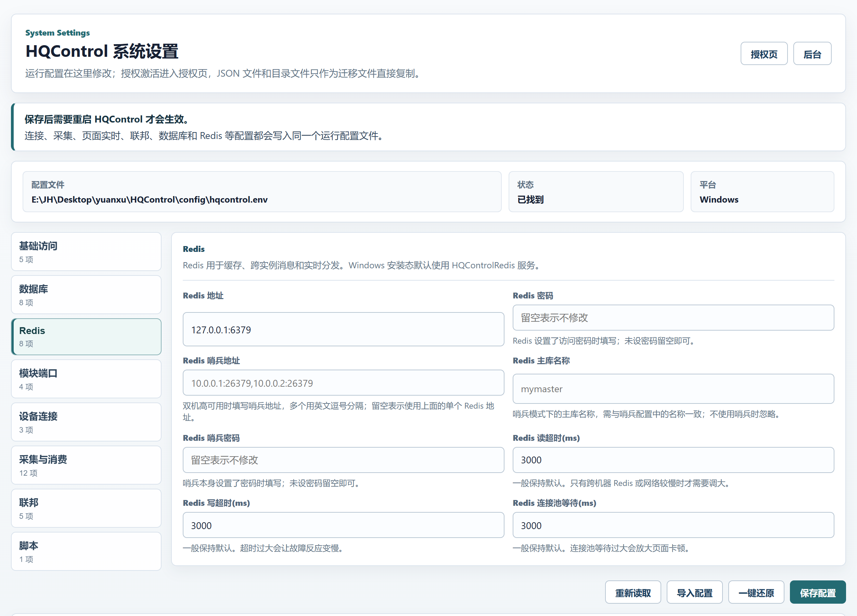Click the Redis section title in panel
The height and width of the screenshot is (616, 857).
[x=193, y=249]
